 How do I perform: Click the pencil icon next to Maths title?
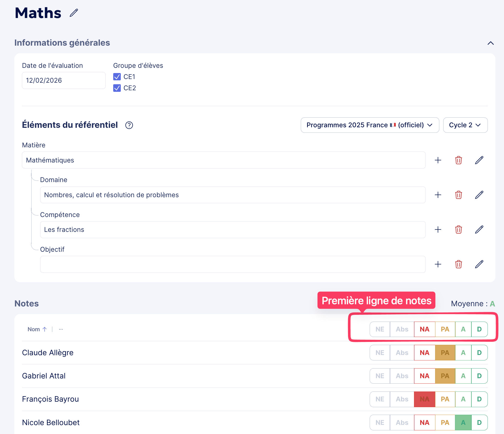click(x=74, y=13)
